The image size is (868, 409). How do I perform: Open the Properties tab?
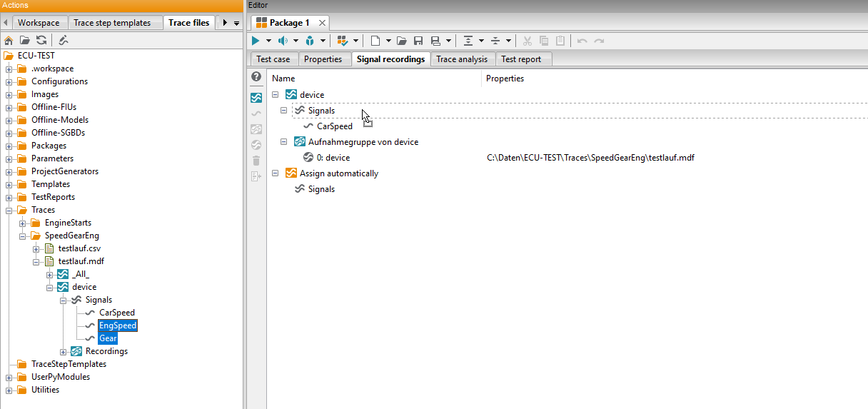323,59
